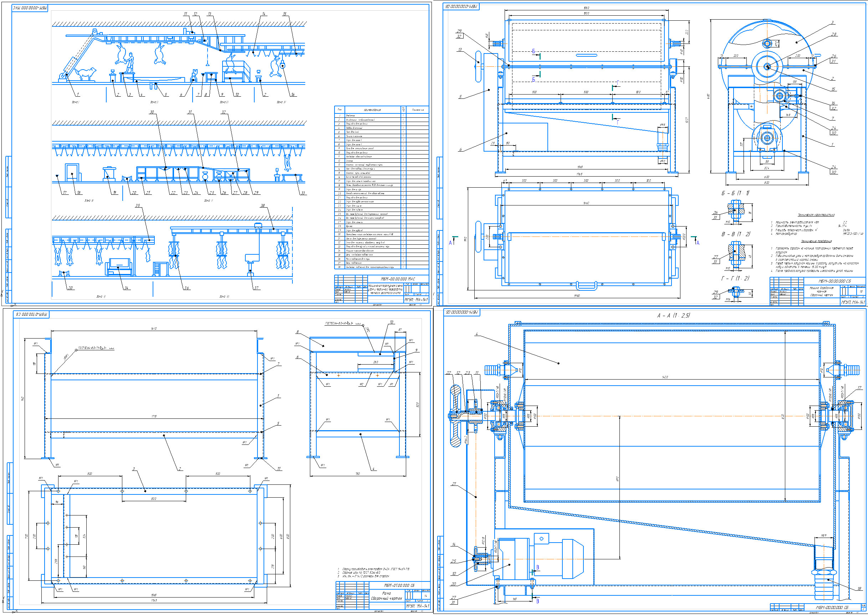Click callout 1 on assembly side view
Image resolution: width=868 pixels, height=615 pixels.
coord(832,144)
